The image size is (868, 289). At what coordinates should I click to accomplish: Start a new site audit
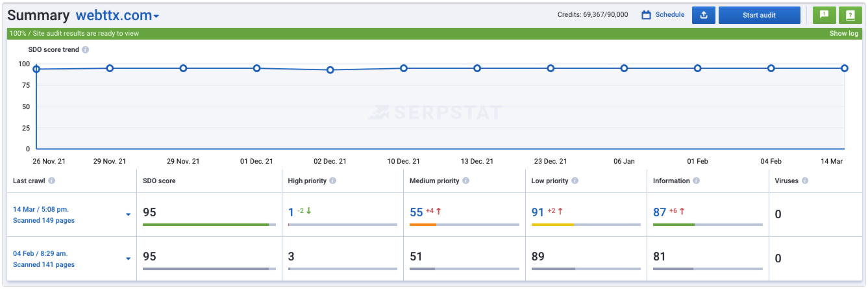(759, 15)
